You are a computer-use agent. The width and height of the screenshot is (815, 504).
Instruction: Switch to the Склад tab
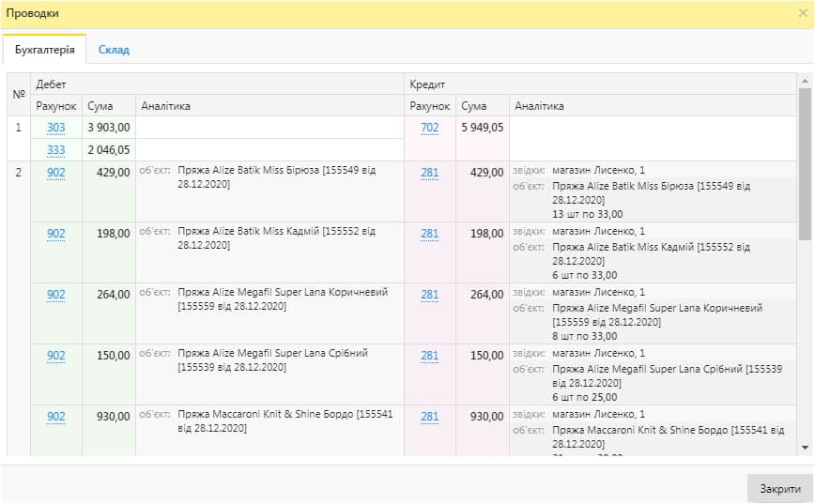tap(114, 50)
